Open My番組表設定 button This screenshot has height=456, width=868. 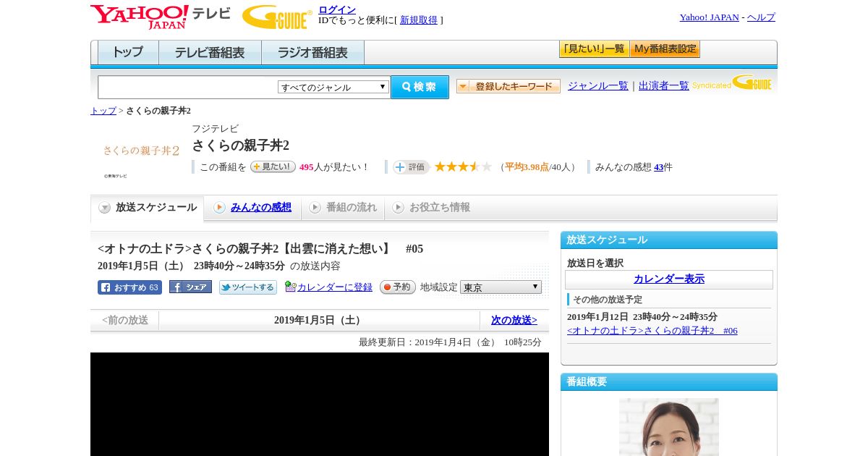(x=665, y=49)
